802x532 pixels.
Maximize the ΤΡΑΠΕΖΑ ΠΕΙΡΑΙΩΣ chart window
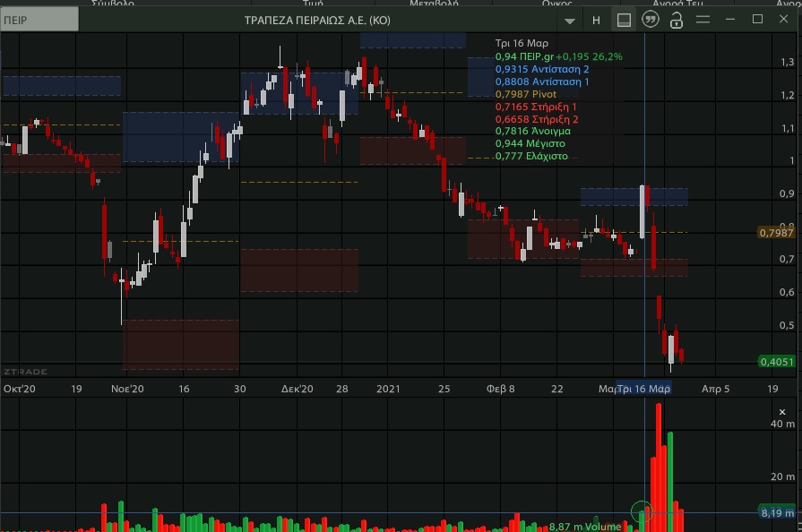[x=757, y=20]
